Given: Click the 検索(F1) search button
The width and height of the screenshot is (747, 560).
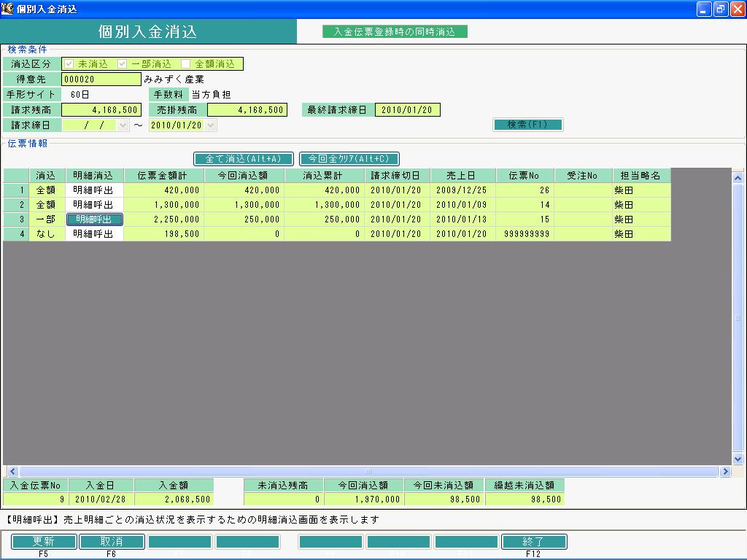Looking at the screenshot, I should point(528,125).
